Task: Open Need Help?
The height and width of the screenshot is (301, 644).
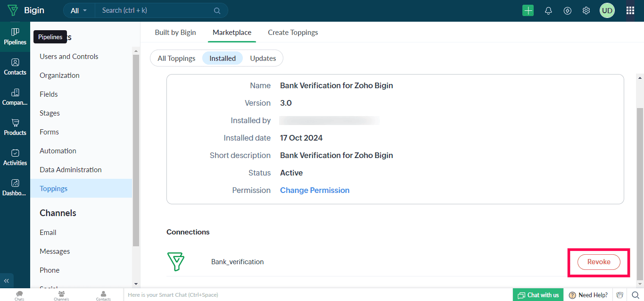Action: 588,295
